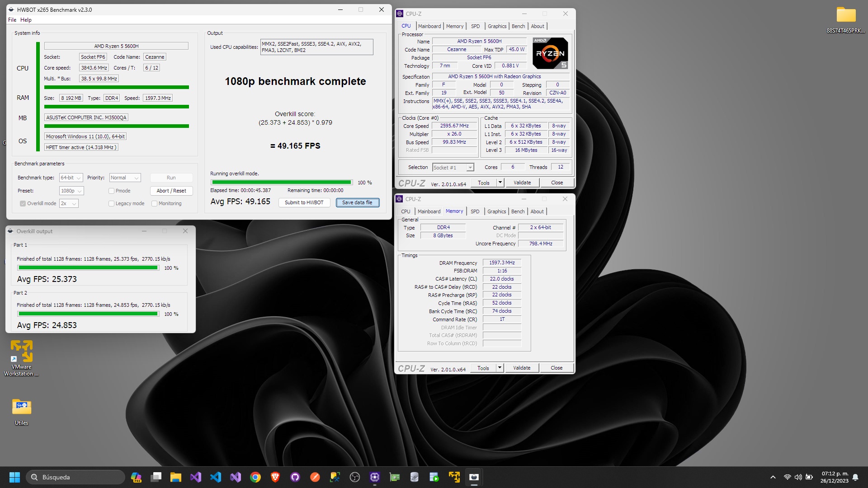This screenshot has height=488, width=868.
Task: Enable the Legacy mode checkbox
Action: point(111,203)
